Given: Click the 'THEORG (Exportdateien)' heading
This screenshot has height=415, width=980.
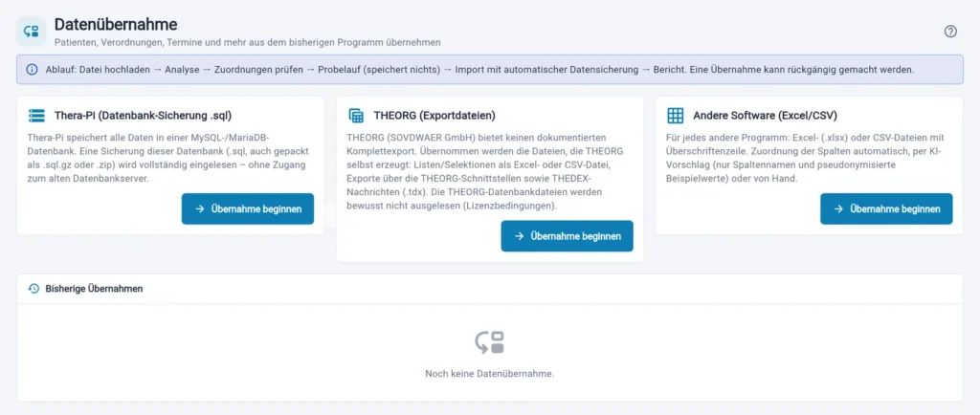Looking at the screenshot, I should 434,116.
